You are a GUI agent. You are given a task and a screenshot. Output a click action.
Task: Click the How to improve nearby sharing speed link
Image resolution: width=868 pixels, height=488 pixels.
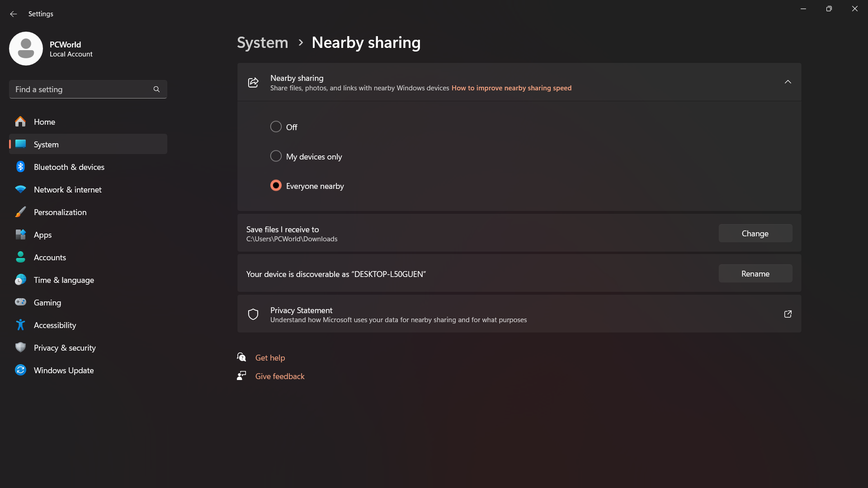(511, 88)
